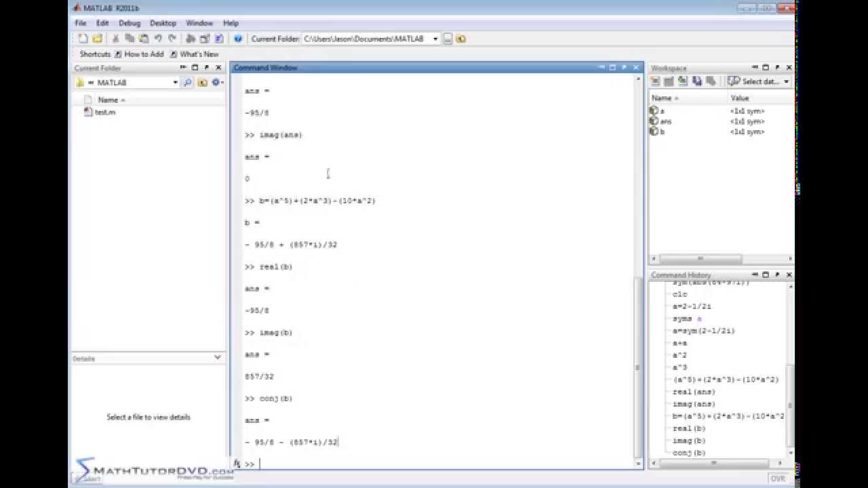This screenshot has height=488, width=868.
Task: Select imag(b) in Command History
Action: [689, 441]
